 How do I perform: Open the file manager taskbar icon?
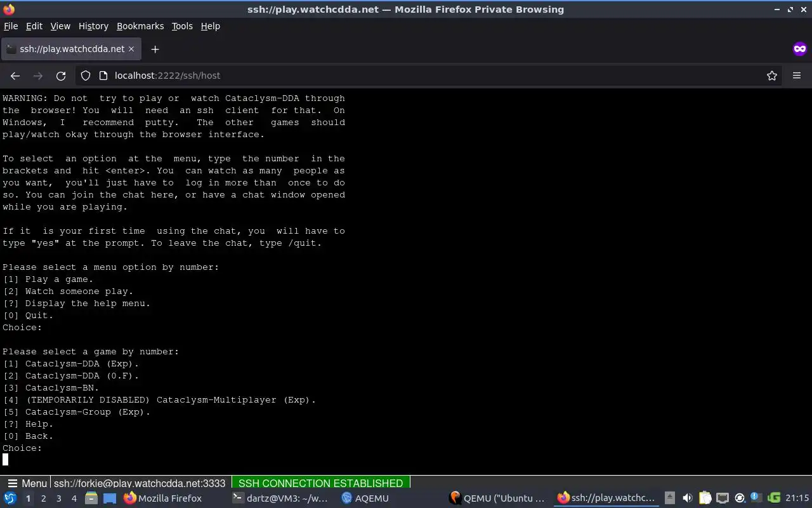(91, 498)
